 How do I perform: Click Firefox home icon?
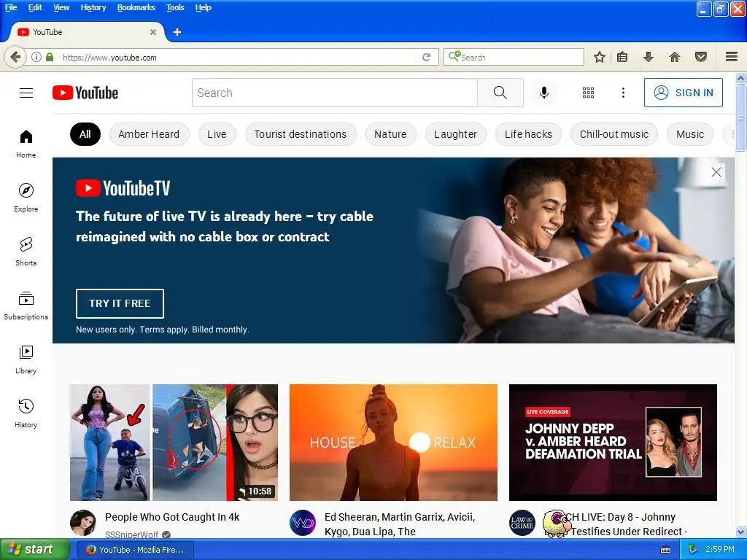click(675, 57)
